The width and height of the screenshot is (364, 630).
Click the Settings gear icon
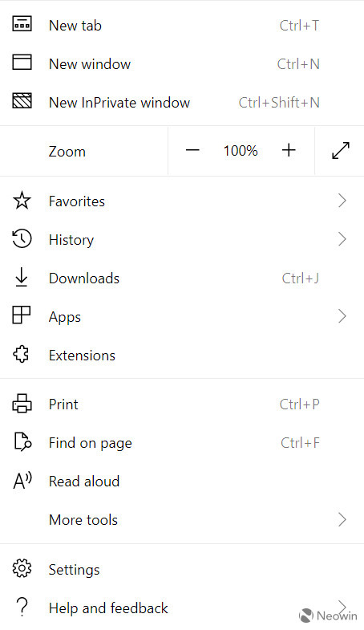point(22,568)
